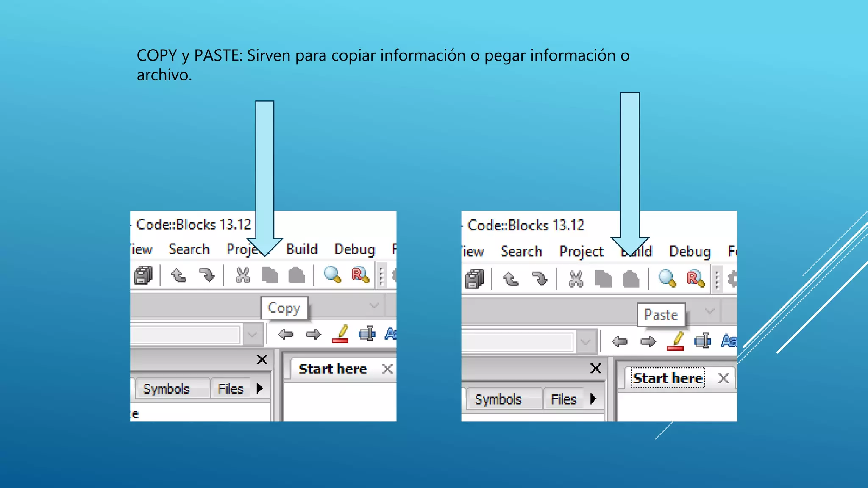Click highlight marker icon in left screenshot
868x488 pixels.
pos(341,334)
